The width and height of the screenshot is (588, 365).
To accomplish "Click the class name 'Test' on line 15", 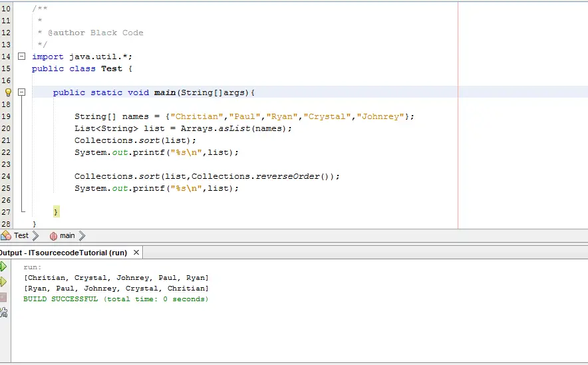I will click(112, 68).
